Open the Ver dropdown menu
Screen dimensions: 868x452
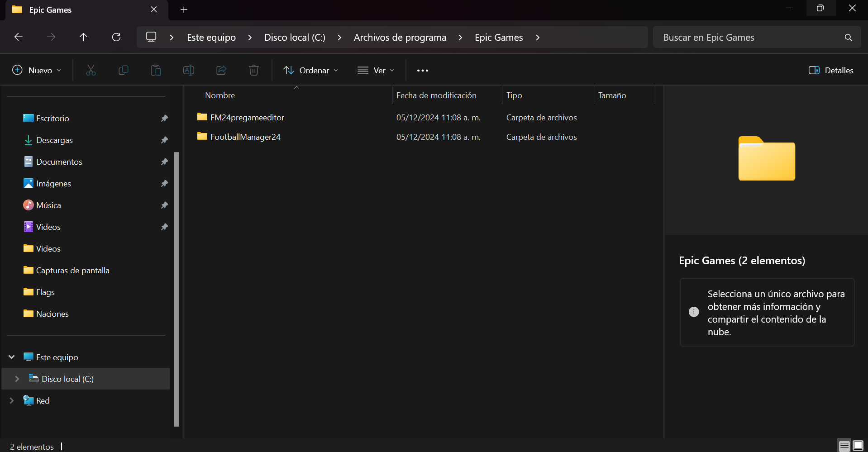tap(376, 70)
